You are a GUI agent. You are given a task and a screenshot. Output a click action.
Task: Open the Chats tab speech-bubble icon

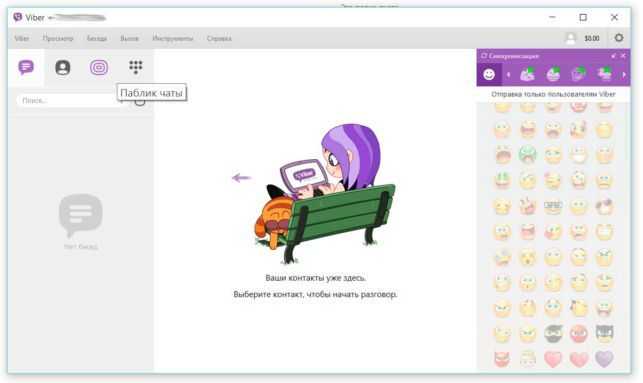(26, 67)
